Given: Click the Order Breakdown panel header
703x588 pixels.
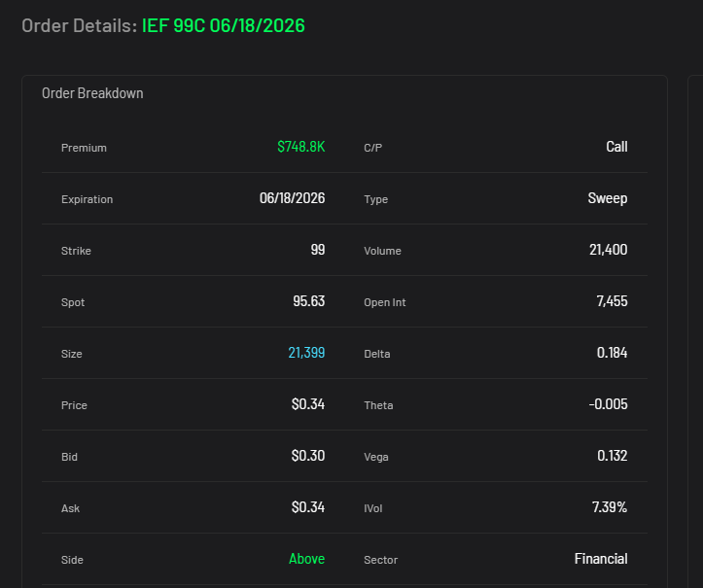Looking at the screenshot, I should [92, 93].
